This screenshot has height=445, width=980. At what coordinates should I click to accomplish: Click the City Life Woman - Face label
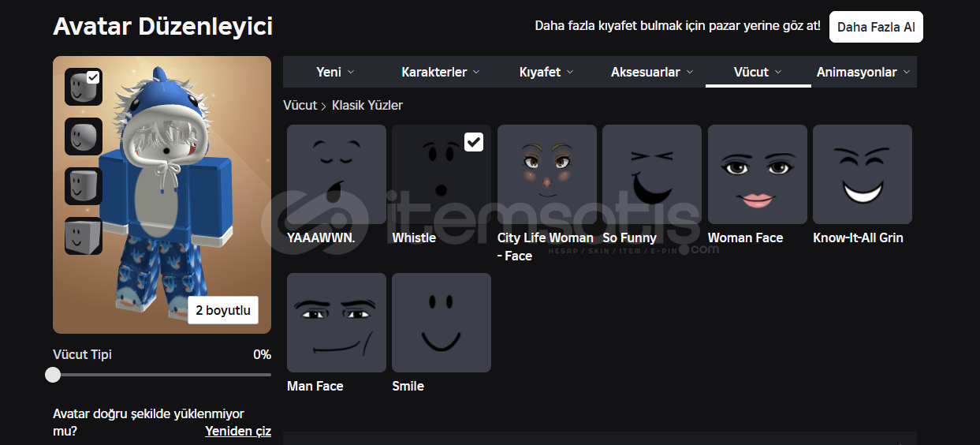[x=546, y=246]
